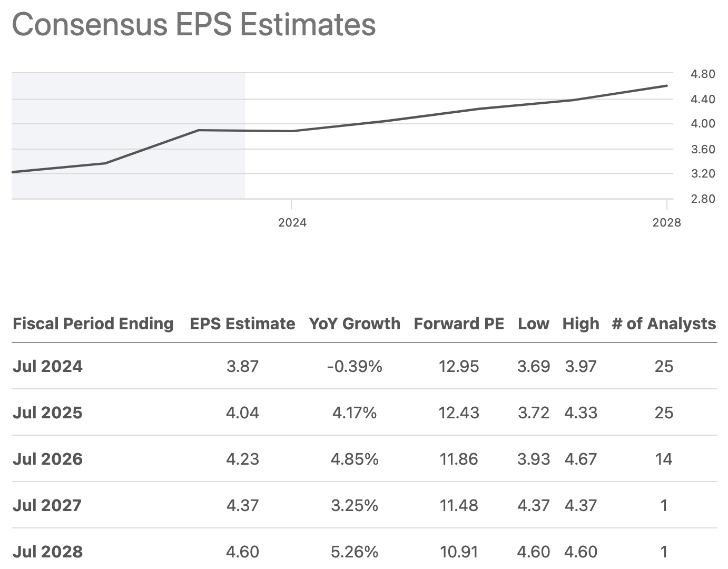The height and width of the screenshot is (569, 728).
Task: Click the -0.39% YoY growth value
Action: 355,366
